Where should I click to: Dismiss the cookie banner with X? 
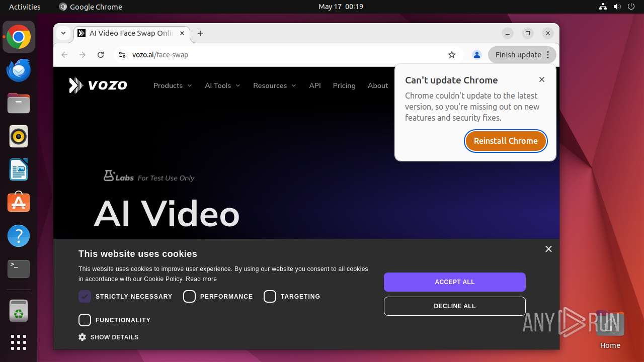point(548,249)
